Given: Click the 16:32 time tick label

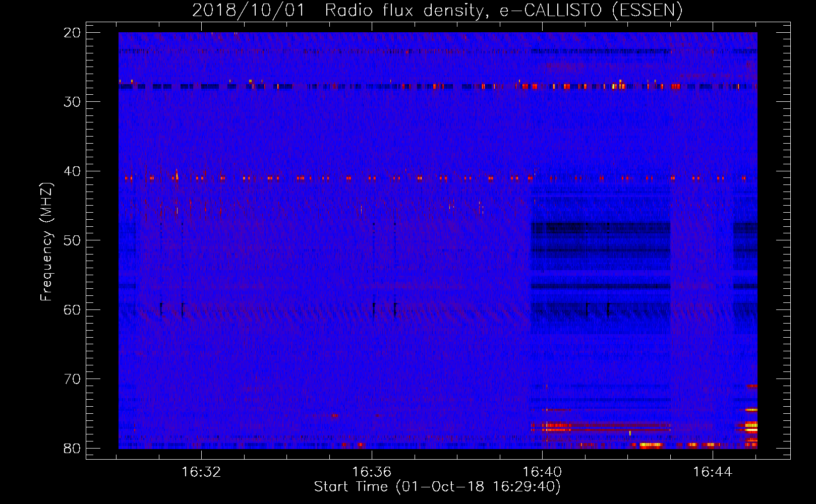Looking at the screenshot, I should (201, 472).
